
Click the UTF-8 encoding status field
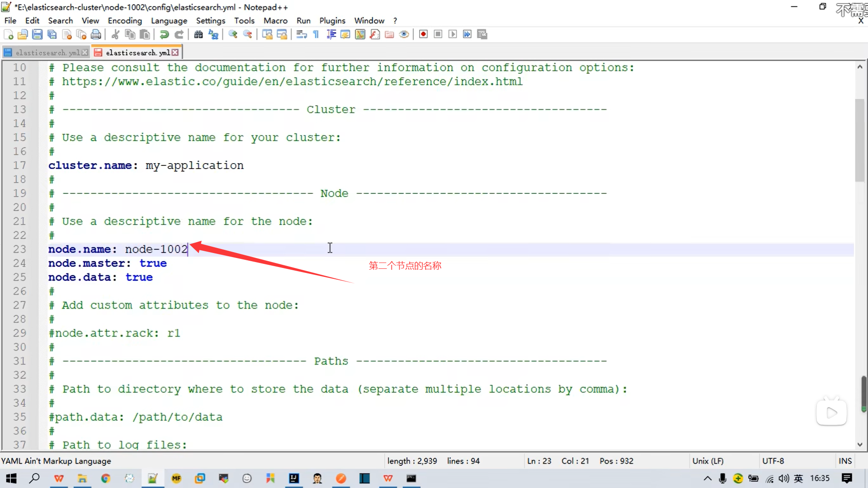coord(773,461)
